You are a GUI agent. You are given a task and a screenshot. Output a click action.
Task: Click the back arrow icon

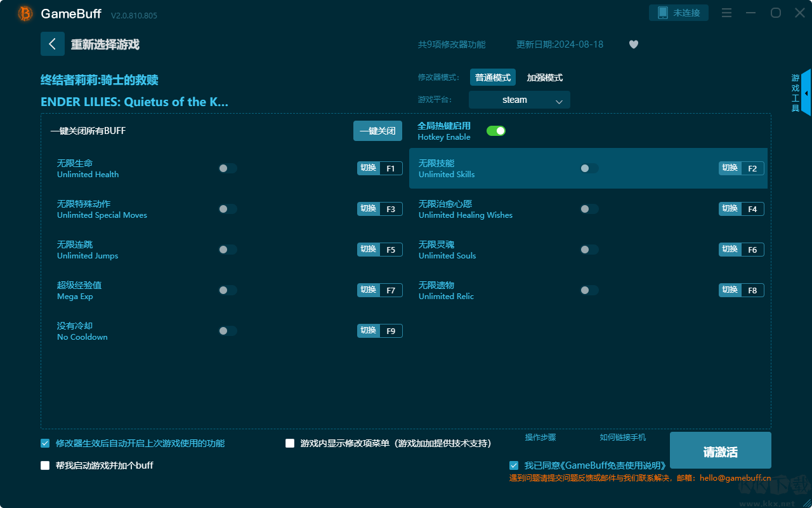tap(53, 44)
